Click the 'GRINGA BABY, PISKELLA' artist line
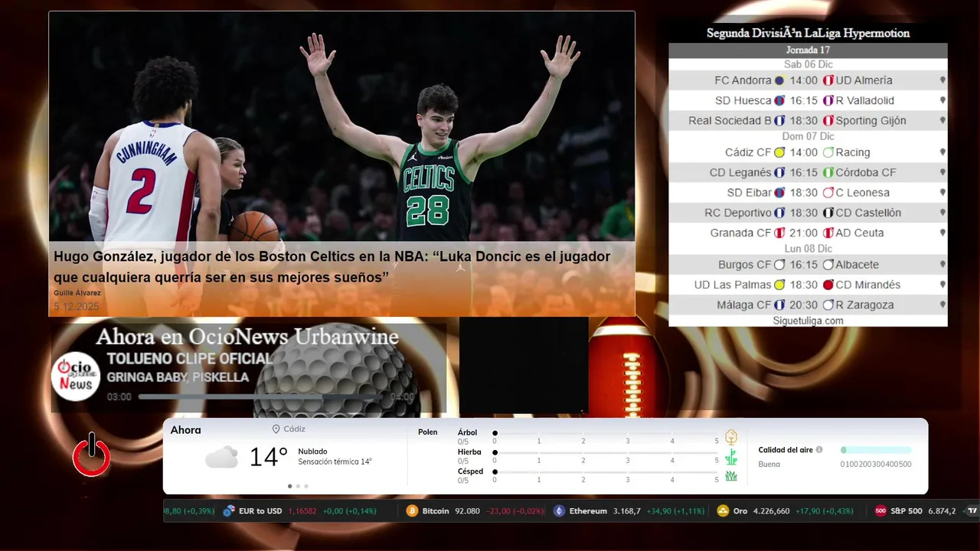The height and width of the screenshot is (551, 980). 178,377
